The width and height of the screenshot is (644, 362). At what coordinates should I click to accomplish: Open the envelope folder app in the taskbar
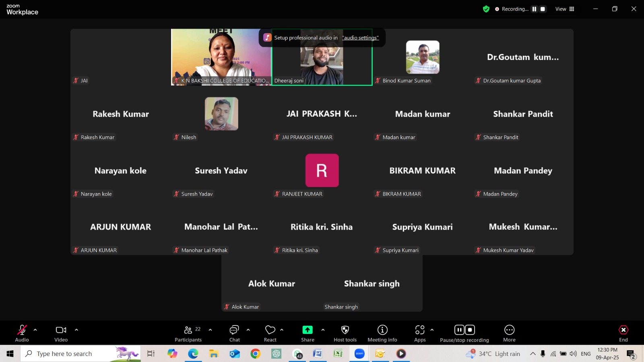tap(380, 354)
